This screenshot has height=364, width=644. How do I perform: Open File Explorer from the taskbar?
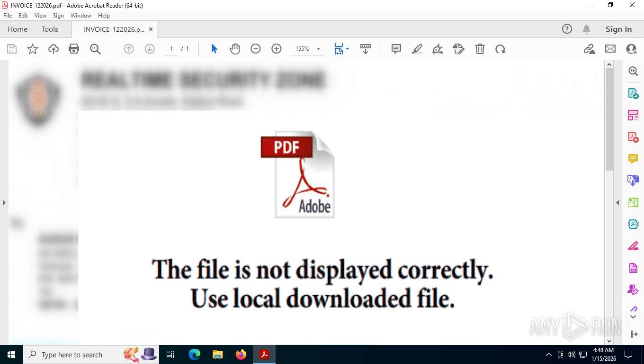coord(217,355)
